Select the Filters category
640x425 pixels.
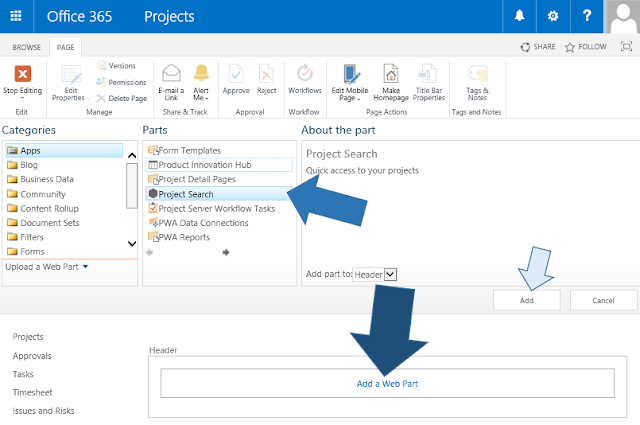tap(25, 237)
